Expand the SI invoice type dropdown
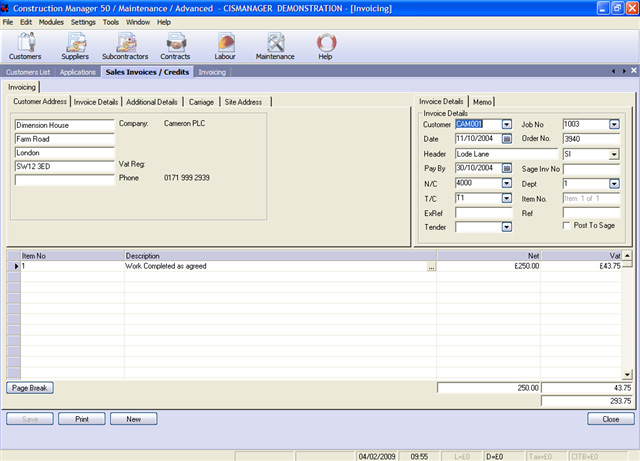This screenshot has width=640, height=461. pyautogui.click(x=614, y=154)
